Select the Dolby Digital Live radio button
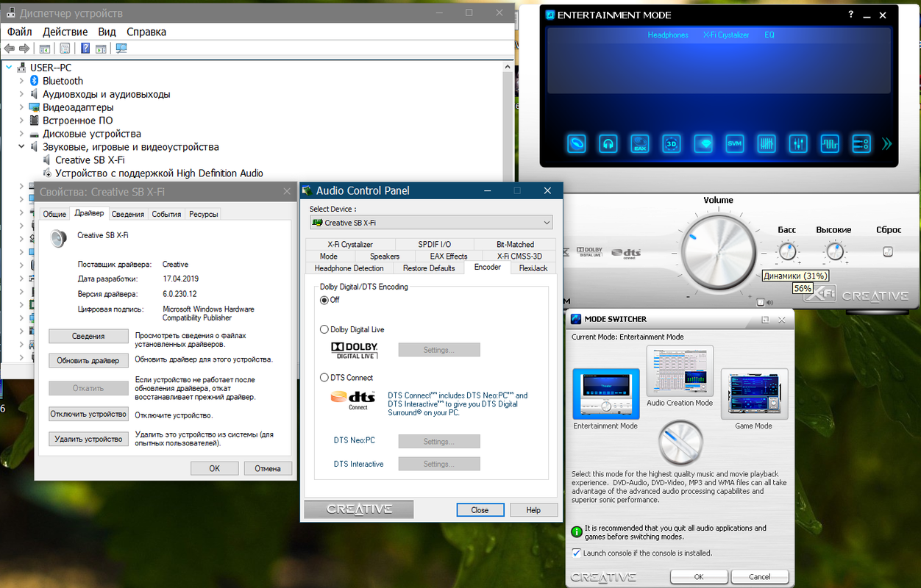This screenshot has height=588, width=921. 324,329
